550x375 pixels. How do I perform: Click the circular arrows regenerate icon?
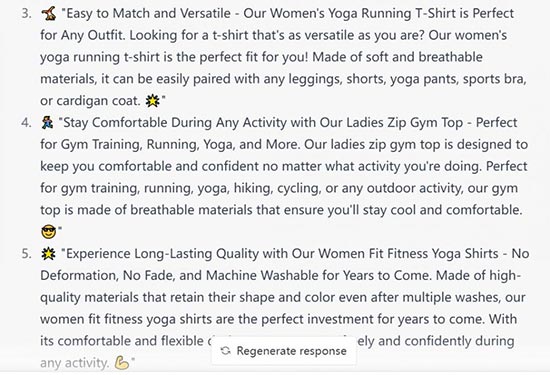pyautogui.click(x=226, y=351)
